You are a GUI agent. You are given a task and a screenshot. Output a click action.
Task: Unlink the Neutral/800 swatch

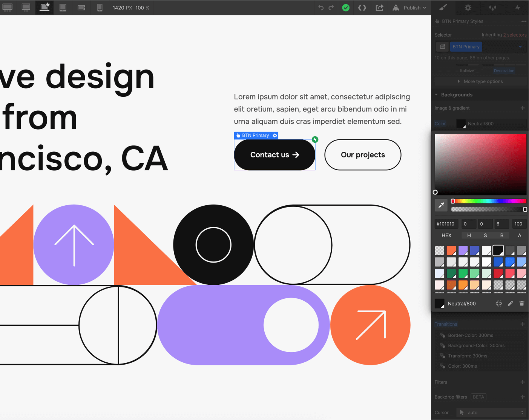[499, 304]
